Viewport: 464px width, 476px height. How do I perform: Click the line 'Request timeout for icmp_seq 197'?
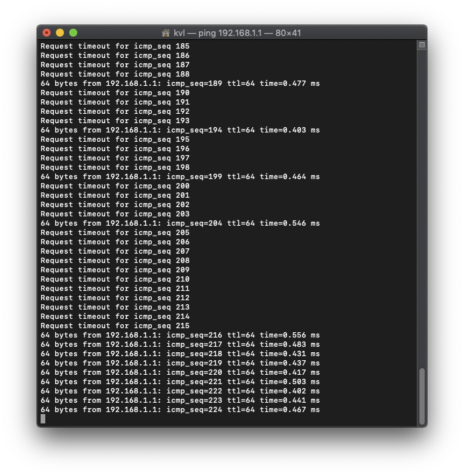tap(115, 158)
